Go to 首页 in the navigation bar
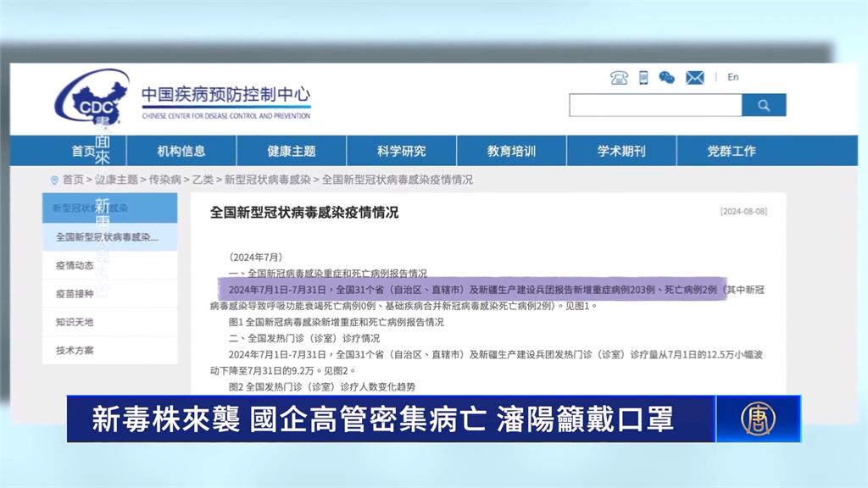868x488 pixels. tap(84, 151)
